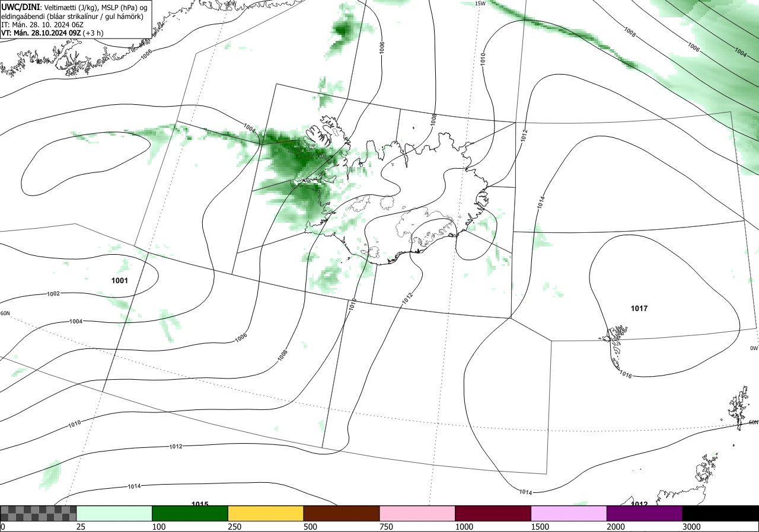Pick the maroon 1000–1500 legend swatch

pyautogui.click(x=493, y=513)
